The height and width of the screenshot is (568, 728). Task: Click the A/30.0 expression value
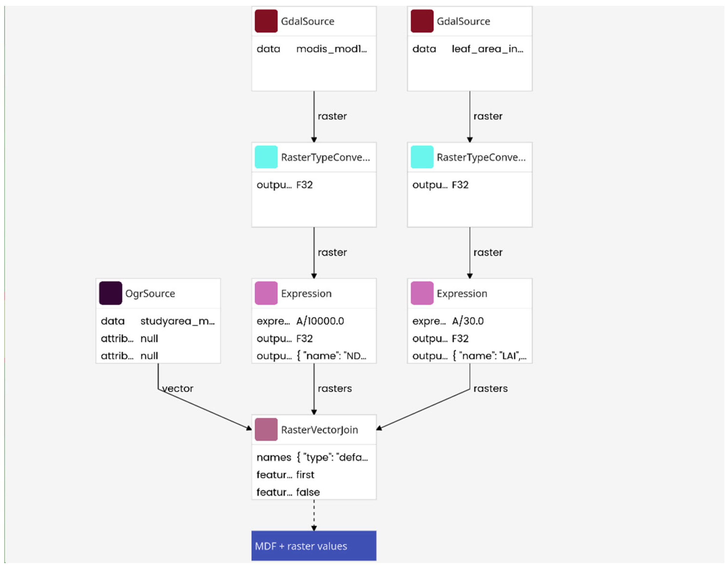pos(468,321)
